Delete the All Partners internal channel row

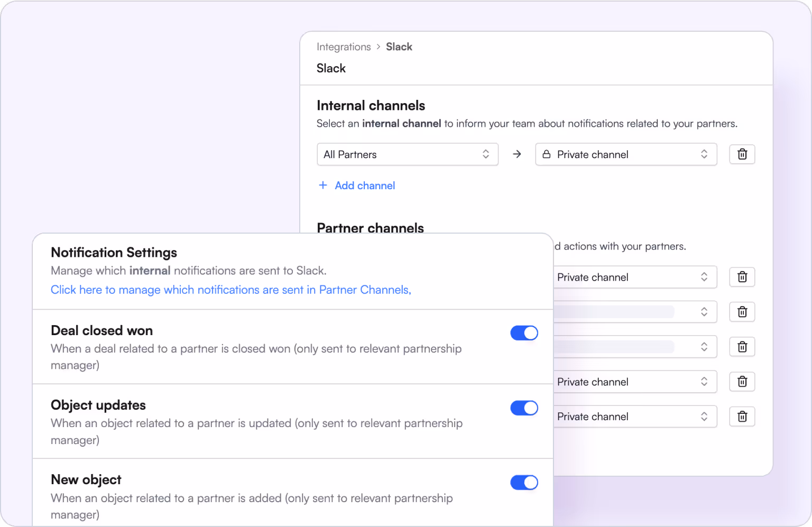pyautogui.click(x=742, y=154)
